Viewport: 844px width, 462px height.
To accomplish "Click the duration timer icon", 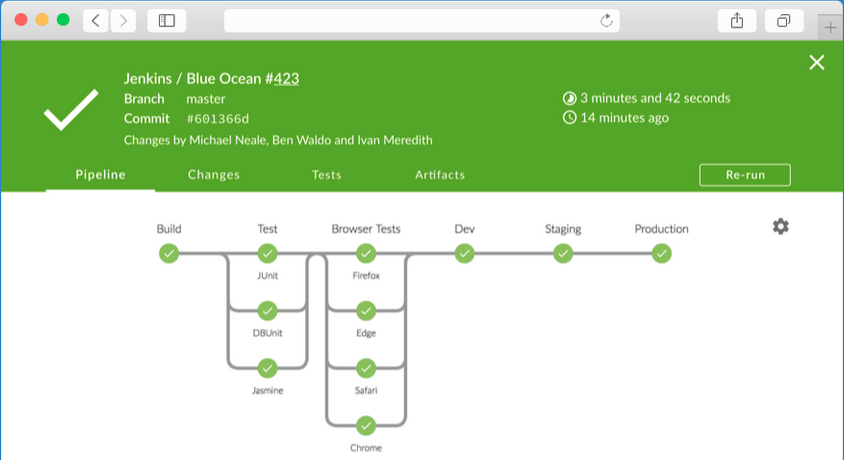I will pyautogui.click(x=569, y=98).
